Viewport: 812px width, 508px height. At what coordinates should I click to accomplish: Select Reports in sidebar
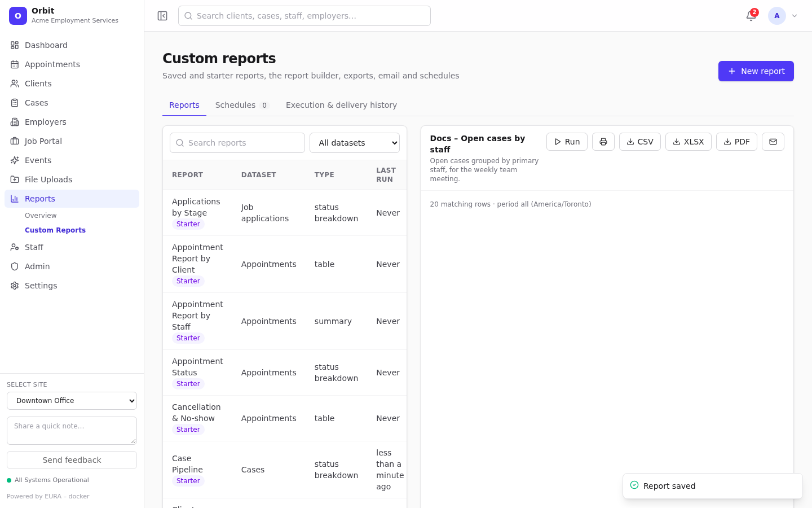72,199
